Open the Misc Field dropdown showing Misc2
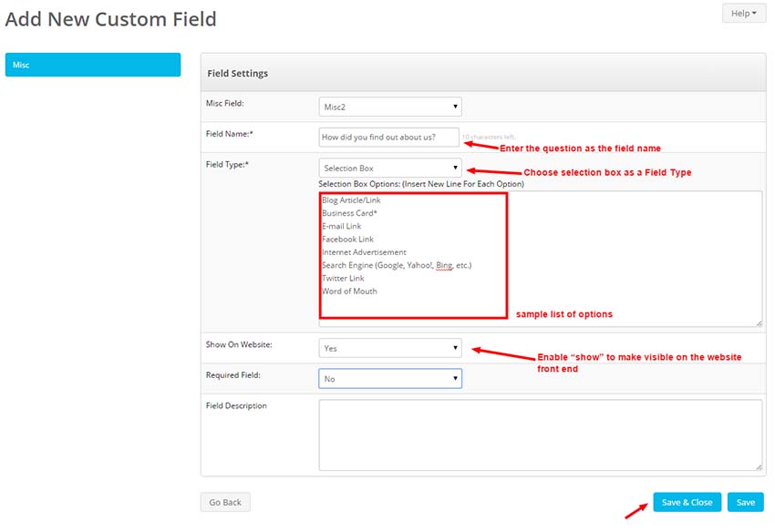This screenshot has width=775, height=532. tap(390, 107)
